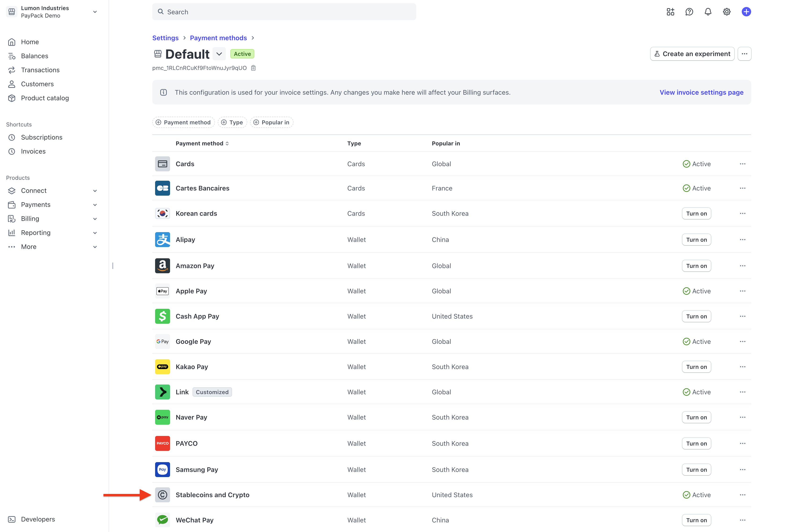This screenshot has height=532, width=793.
Task: Click the Search field
Action: 284,12
